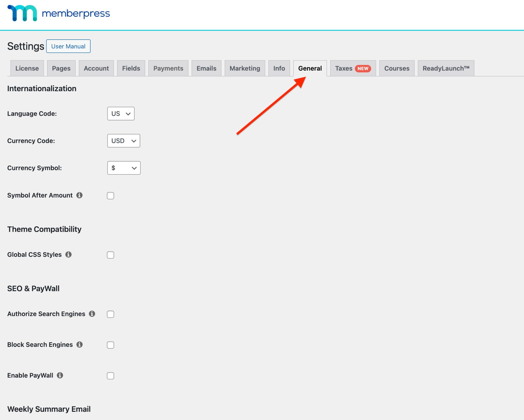Open the Payments tab
Screen dimensions: 524x420
click(x=168, y=69)
